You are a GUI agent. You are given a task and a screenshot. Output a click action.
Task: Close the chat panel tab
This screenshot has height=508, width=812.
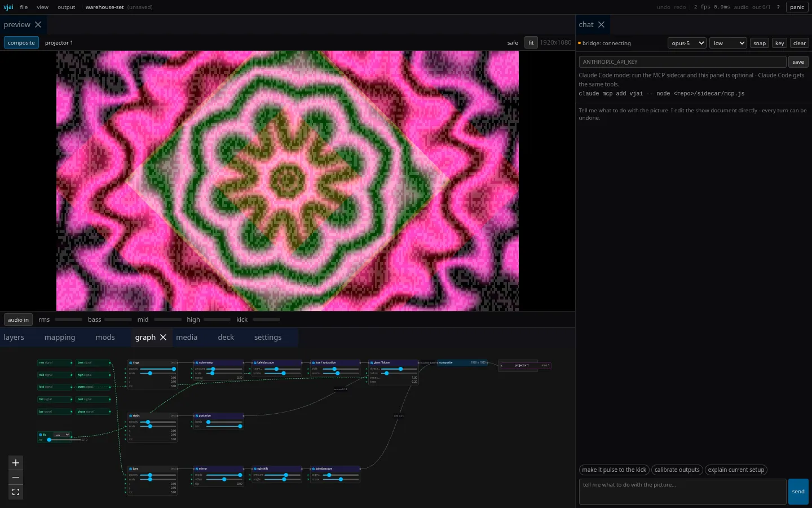point(601,25)
